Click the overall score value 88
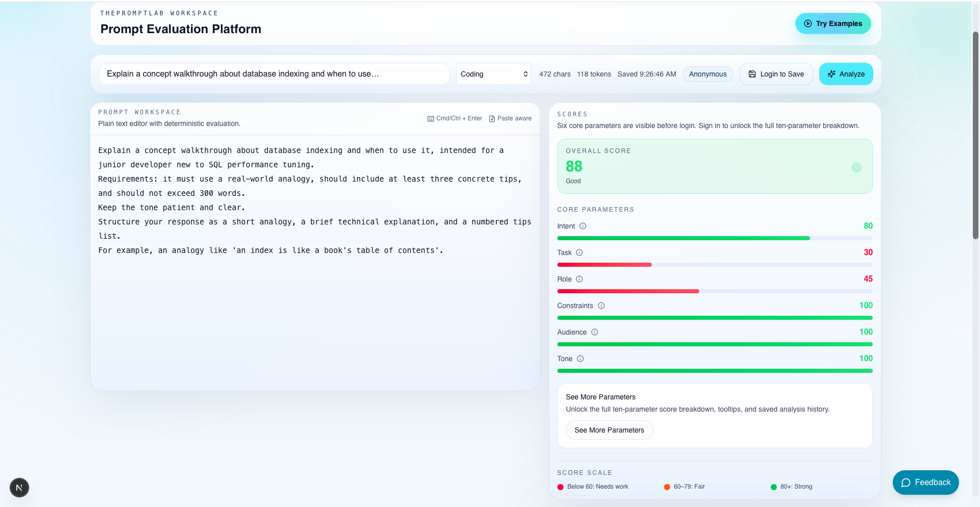The width and height of the screenshot is (980, 507). coord(574,166)
